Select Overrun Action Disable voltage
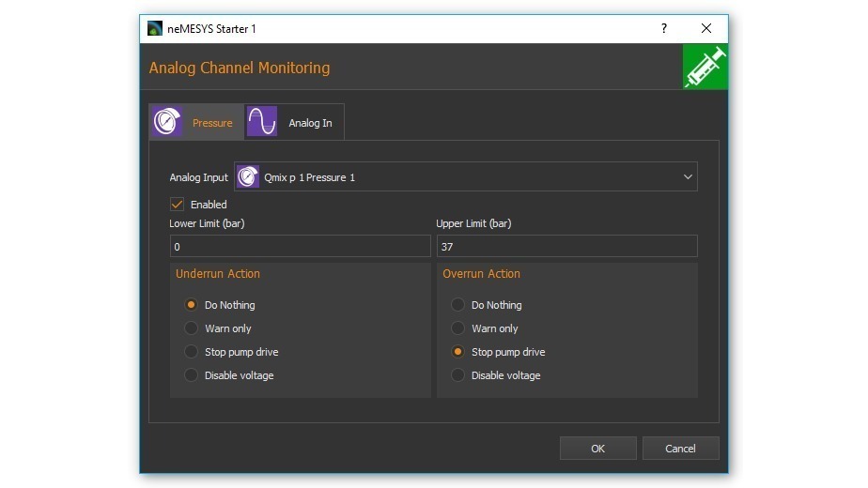 (x=458, y=375)
